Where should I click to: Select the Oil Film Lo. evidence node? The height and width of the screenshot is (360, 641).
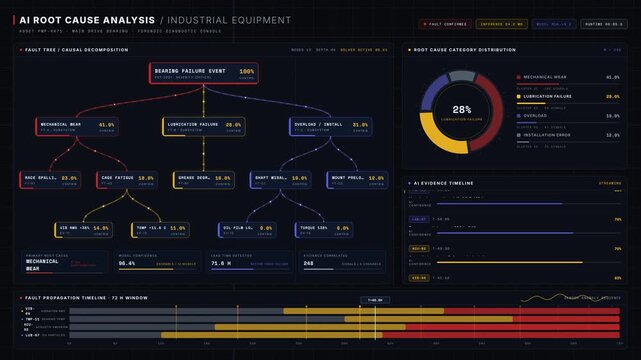[x=247, y=230]
